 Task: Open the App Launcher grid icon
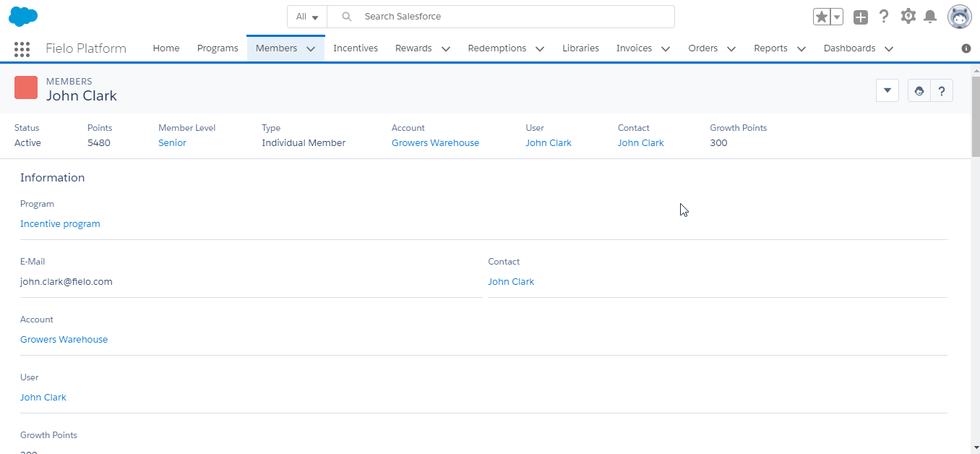coord(22,48)
